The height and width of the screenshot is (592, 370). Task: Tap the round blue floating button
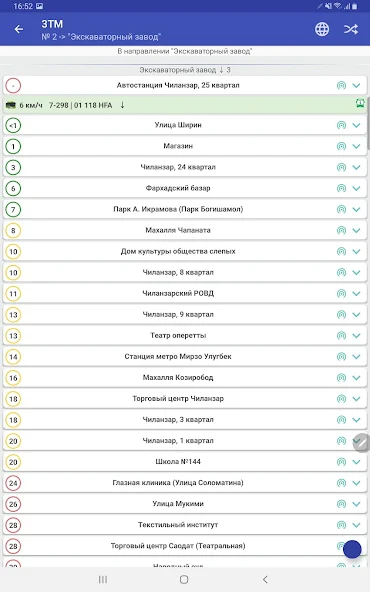pyautogui.click(x=352, y=549)
